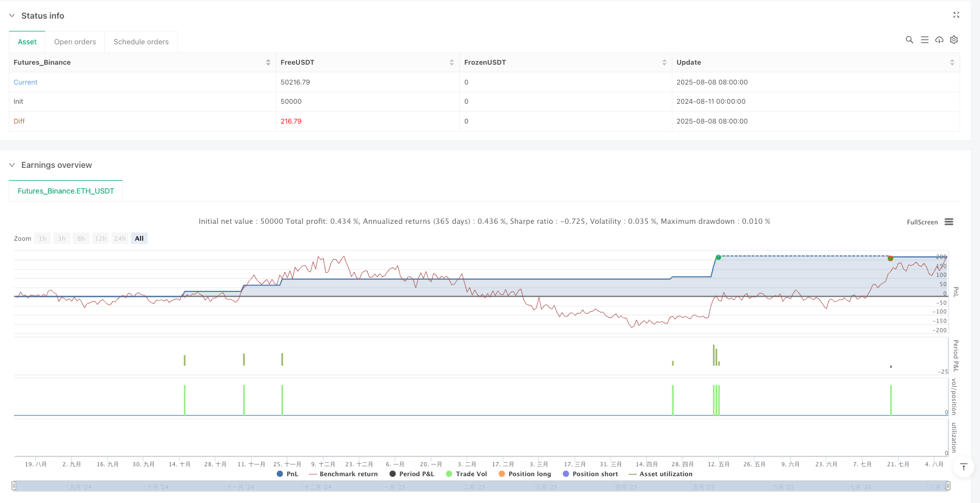Sort the FreeUSDT column
Viewport: 980px width, 503px height.
[452, 62]
